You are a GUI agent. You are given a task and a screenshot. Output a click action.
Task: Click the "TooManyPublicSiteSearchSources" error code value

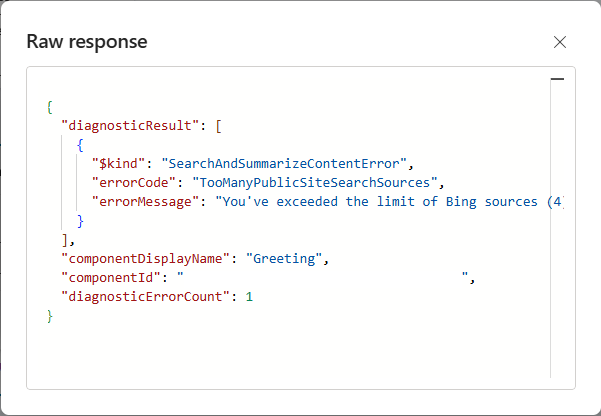pyautogui.click(x=314, y=182)
